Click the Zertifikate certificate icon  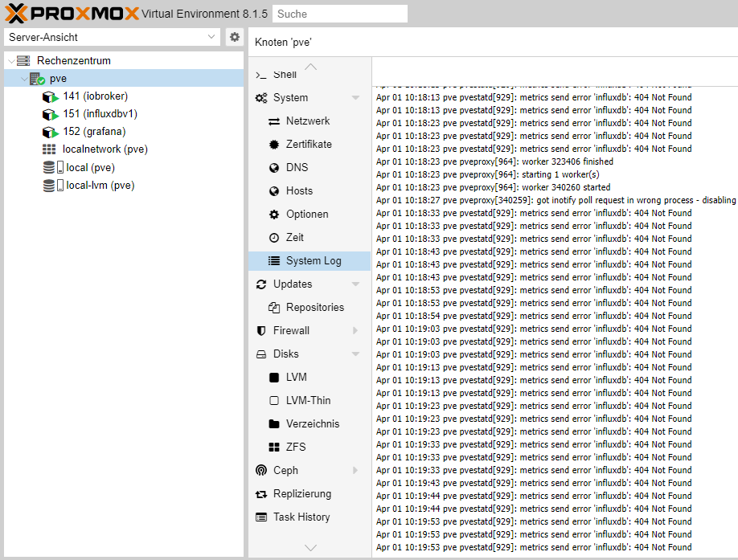point(274,145)
